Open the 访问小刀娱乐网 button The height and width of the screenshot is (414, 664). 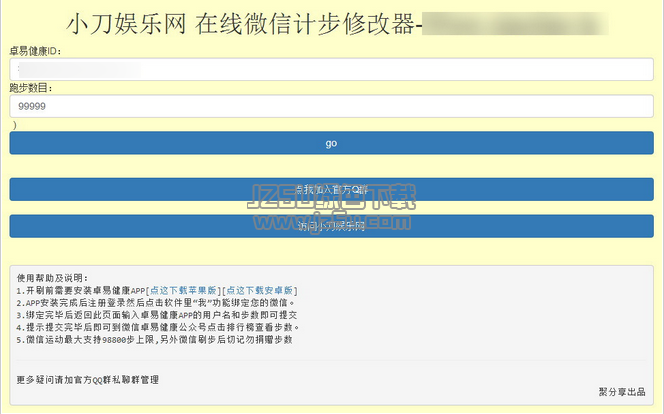pyautogui.click(x=331, y=226)
